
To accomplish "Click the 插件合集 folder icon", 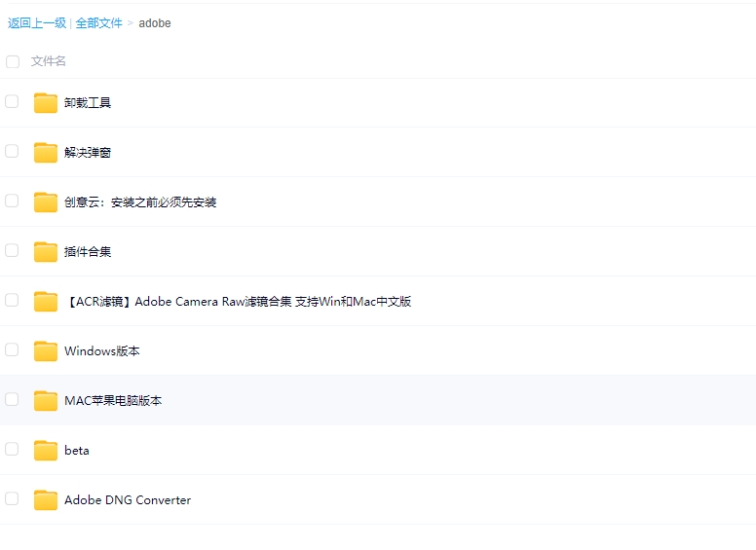I will coord(46,252).
